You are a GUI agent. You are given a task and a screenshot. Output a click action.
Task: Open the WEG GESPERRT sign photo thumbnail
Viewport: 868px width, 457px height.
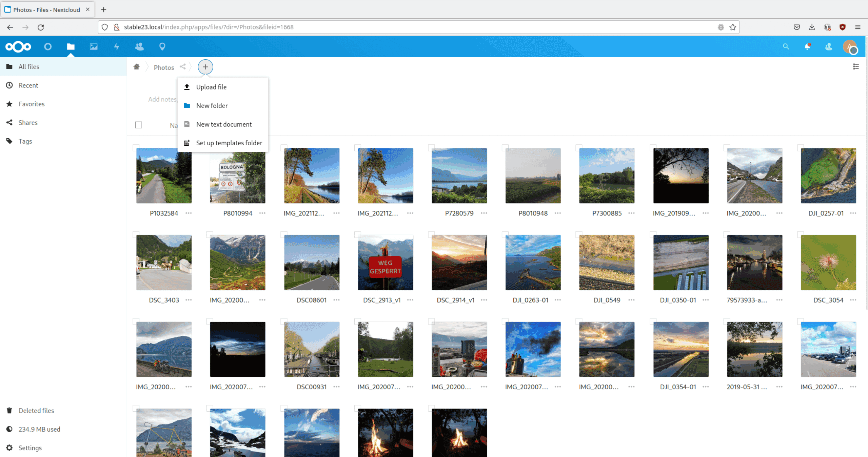[385, 263]
